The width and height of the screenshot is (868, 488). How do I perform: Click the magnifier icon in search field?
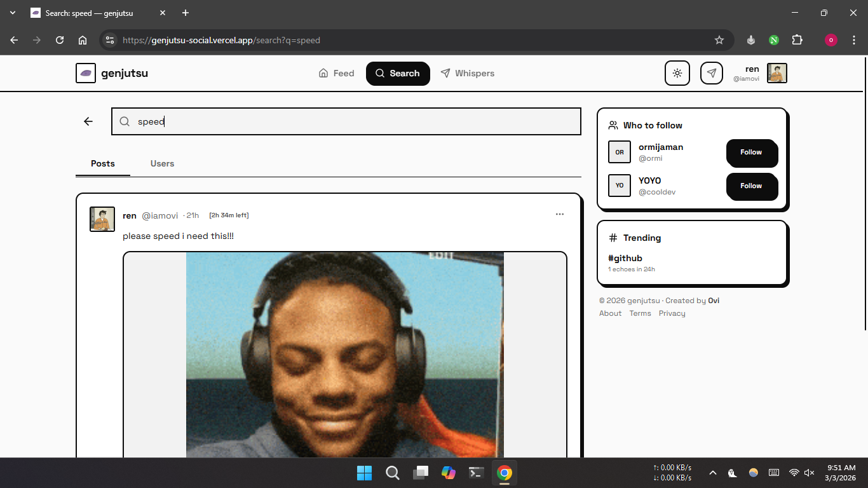125,121
